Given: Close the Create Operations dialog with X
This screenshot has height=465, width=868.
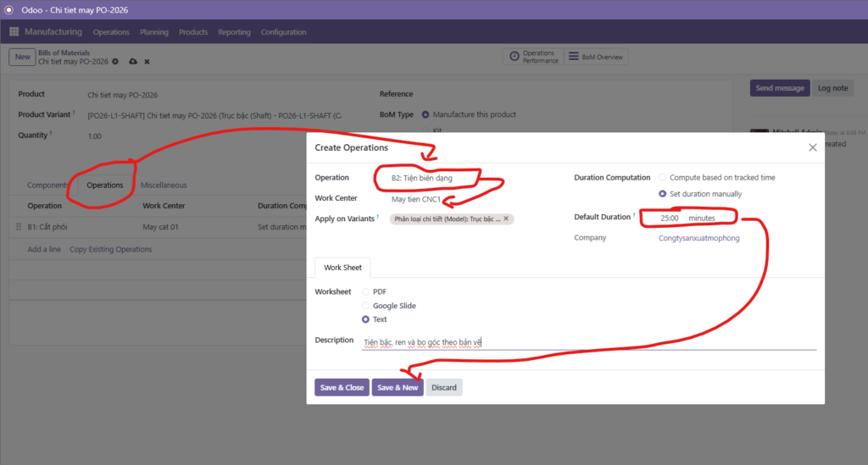Looking at the screenshot, I should click(812, 147).
